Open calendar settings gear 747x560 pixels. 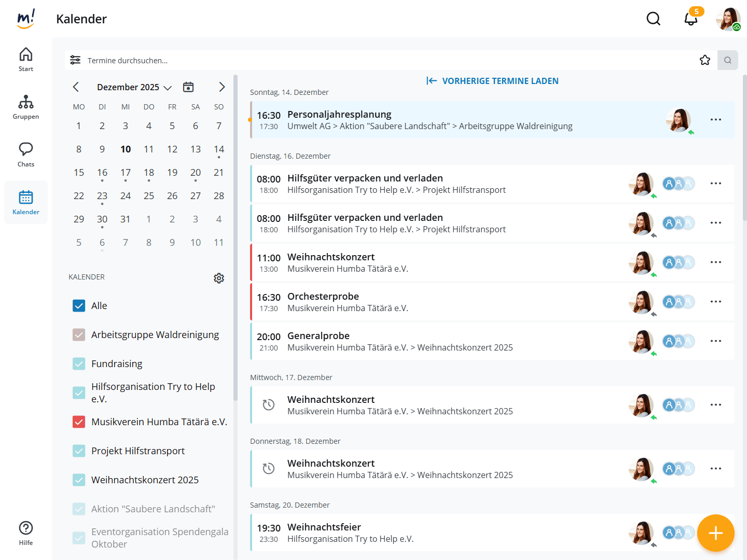coord(219,278)
